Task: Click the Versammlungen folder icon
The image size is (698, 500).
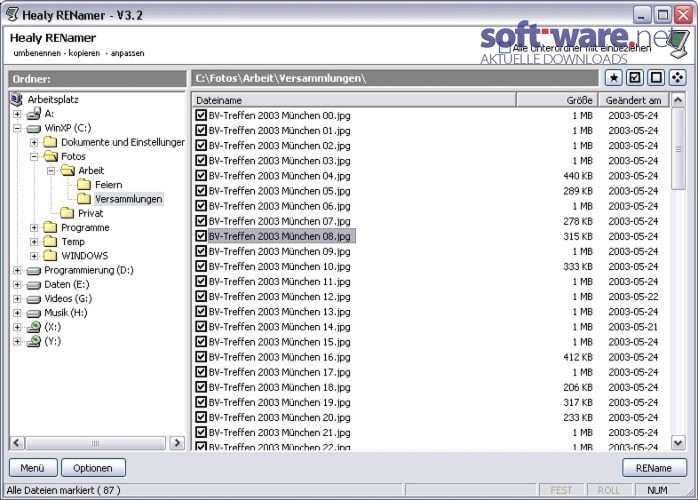Action: (x=84, y=199)
